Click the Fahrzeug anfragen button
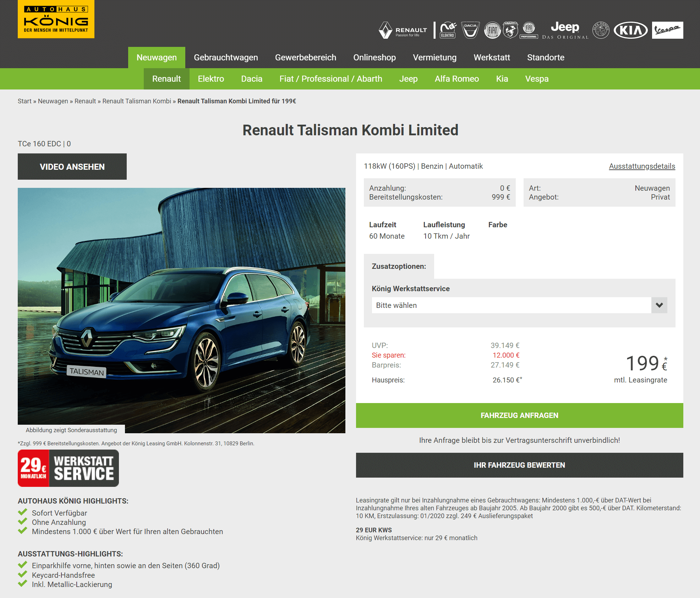700x598 pixels. pyautogui.click(x=519, y=415)
